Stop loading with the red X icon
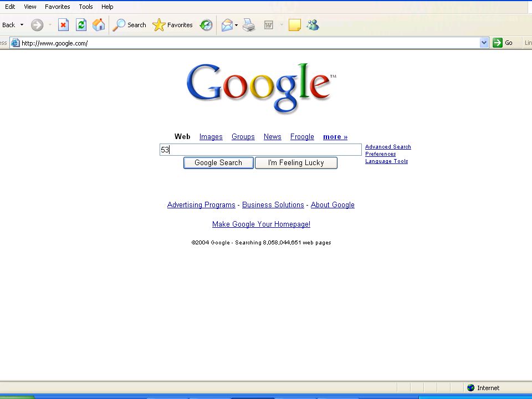The height and width of the screenshot is (399, 532). click(x=63, y=25)
